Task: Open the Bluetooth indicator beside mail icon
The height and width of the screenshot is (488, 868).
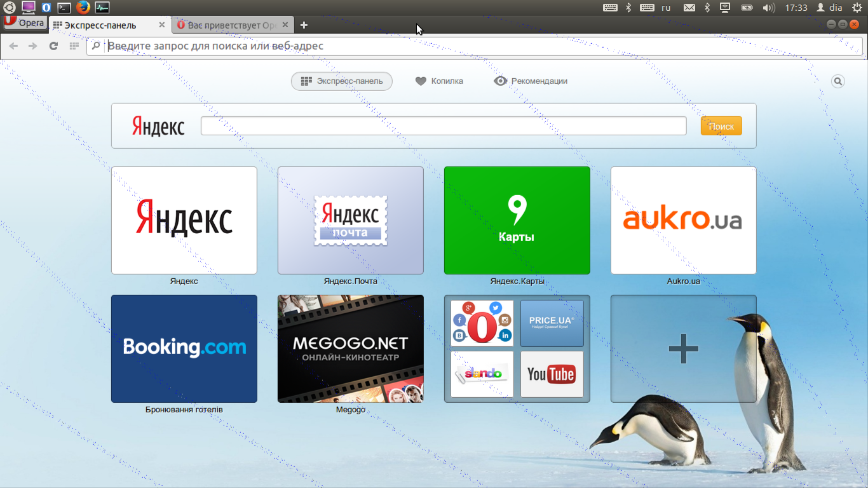Action: (x=707, y=8)
